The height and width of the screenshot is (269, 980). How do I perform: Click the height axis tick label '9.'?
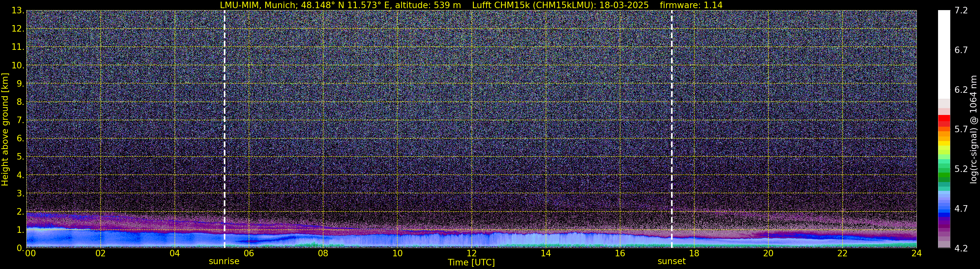pyautogui.click(x=20, y=83)
